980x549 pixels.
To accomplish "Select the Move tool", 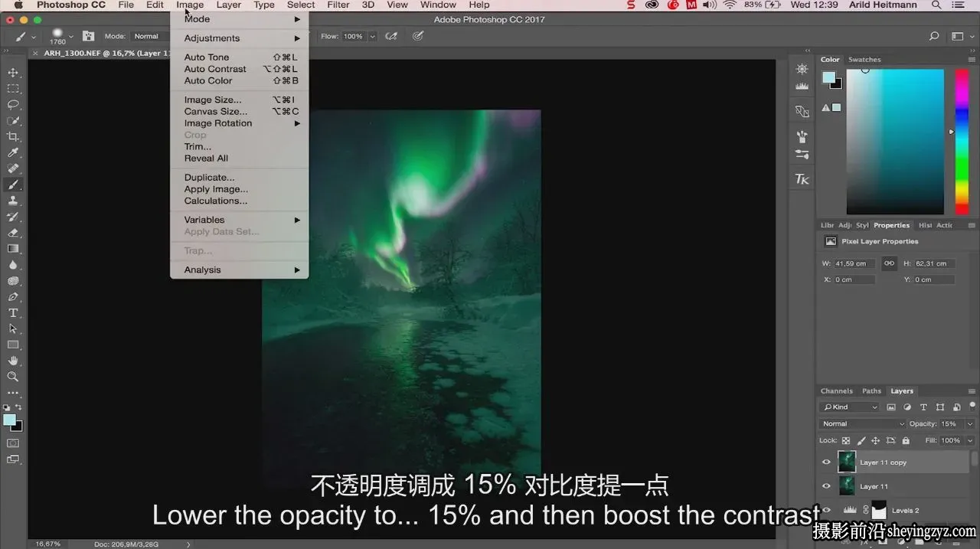I will click(x=13, y=73).
